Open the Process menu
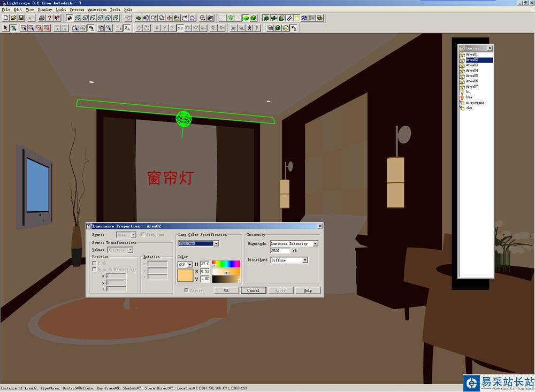The image size is (535, 392). 77,9
